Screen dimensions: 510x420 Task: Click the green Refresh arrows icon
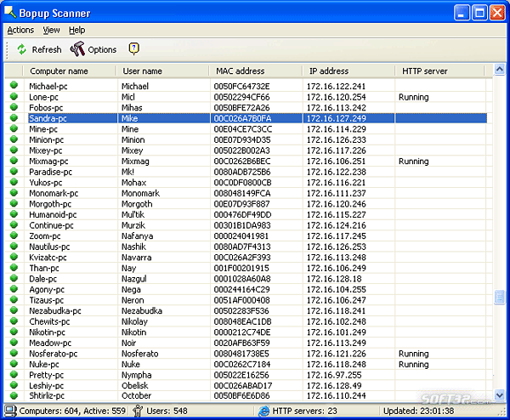pyautogui.click(x=22, y=49)
